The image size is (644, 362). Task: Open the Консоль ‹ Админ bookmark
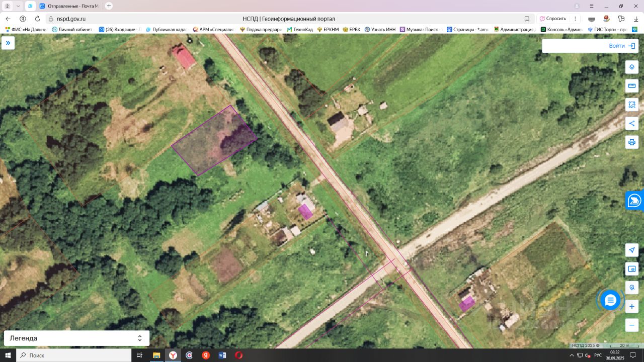[x=562, y=30]
